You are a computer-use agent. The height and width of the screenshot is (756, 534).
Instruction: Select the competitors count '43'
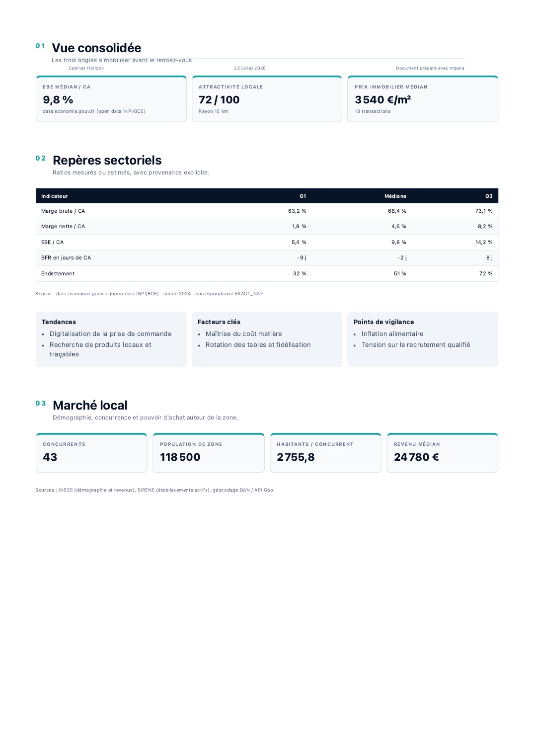pyautogui.click(x=50, y=457)
